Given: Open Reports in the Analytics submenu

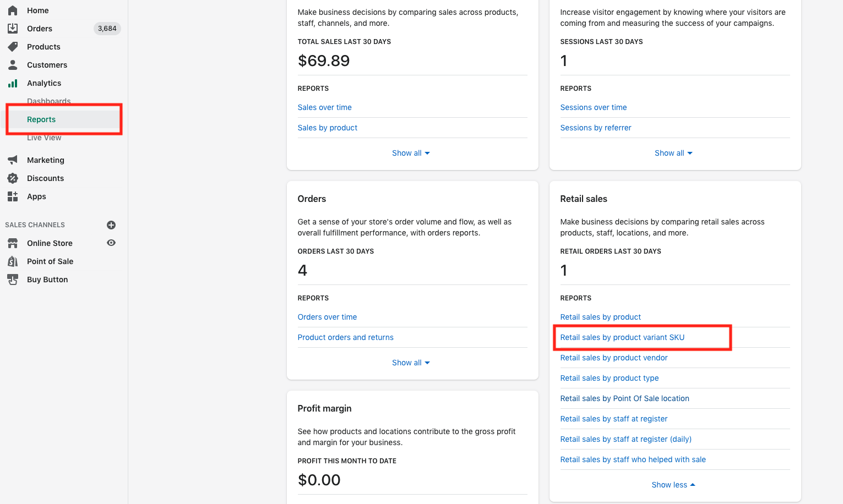Looking at the screenshot, I should [41, 119].
